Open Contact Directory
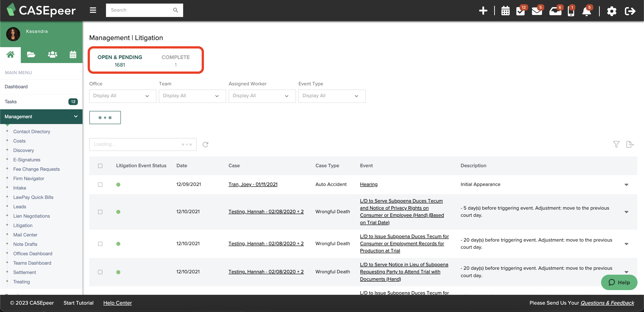644x312 pixels. [32, 132]
